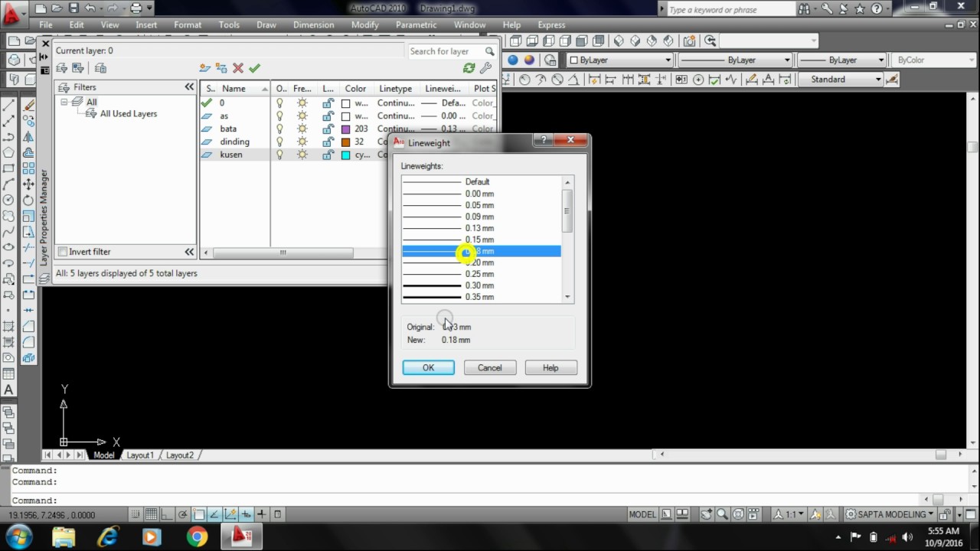
Task: Open the SAPTA MODELING workspace dropdown
Action: pyautogui.click(x=890, y=514)
